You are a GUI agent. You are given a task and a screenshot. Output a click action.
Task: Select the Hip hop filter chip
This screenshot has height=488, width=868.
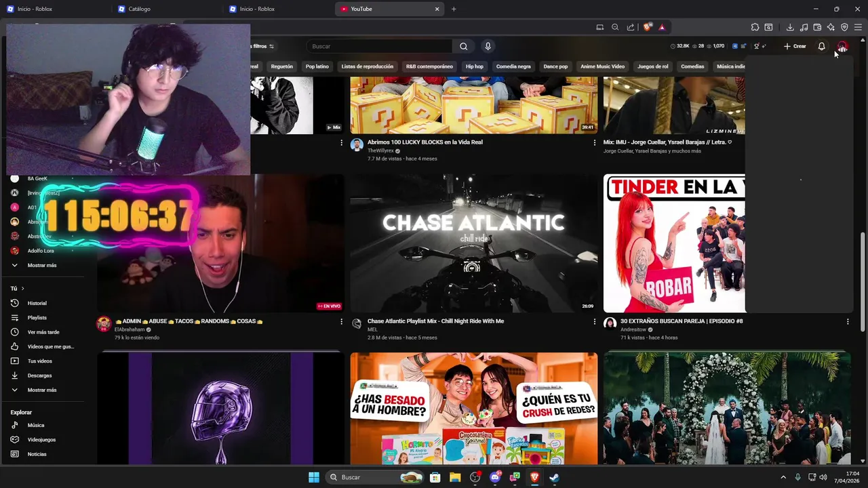(474, 66)
